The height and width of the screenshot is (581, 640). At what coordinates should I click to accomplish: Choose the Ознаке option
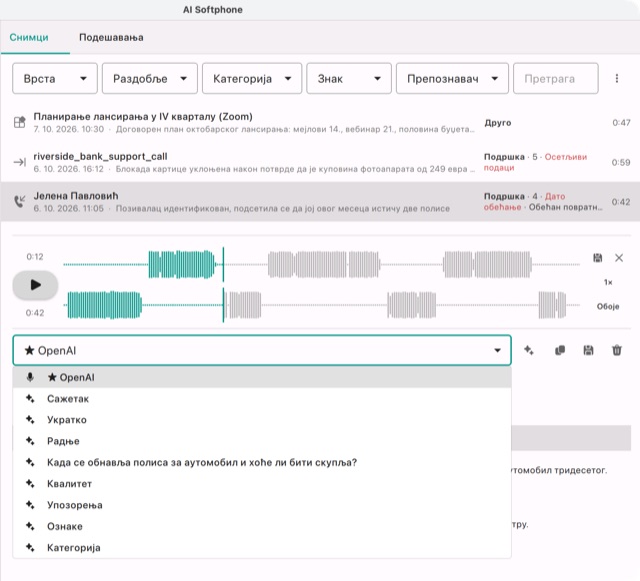262,526
